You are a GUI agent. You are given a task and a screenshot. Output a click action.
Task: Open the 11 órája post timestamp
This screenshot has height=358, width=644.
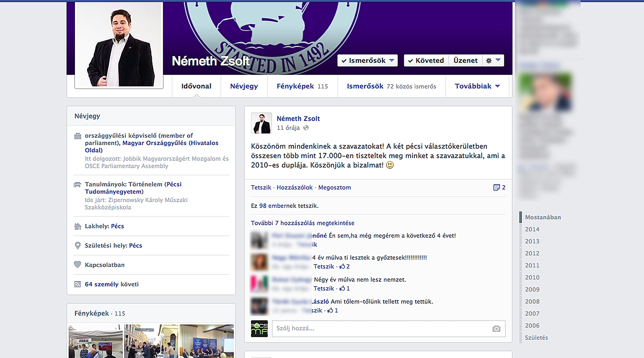click(288, 128)
